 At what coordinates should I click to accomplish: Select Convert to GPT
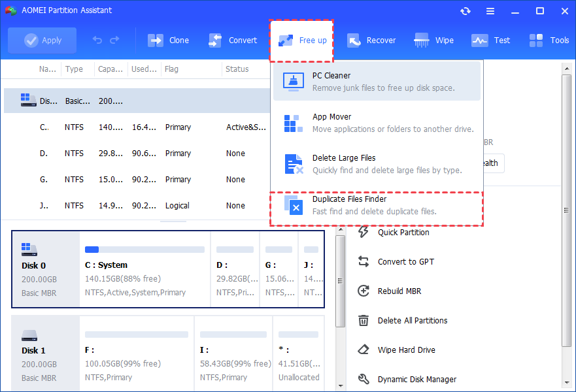407,261
